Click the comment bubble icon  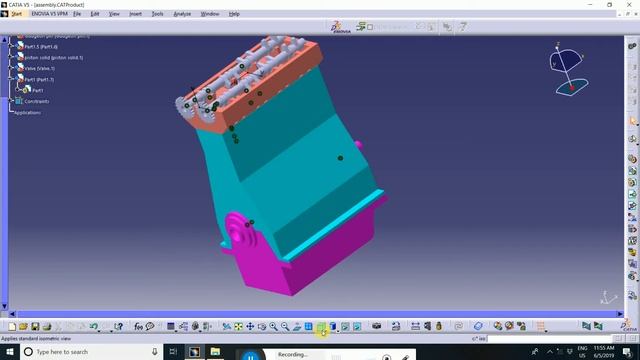[150, 327]
